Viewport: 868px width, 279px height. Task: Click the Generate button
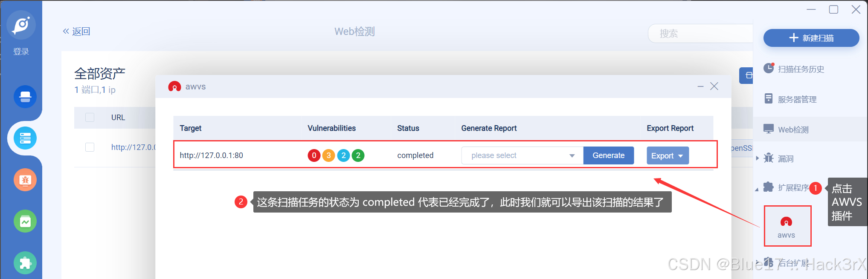[x=609, y=155]
